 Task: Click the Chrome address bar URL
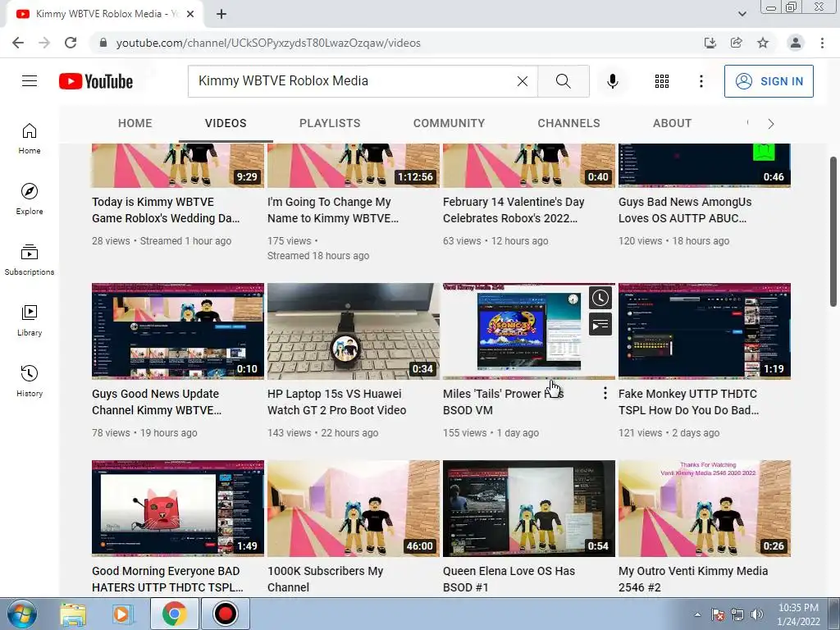268,43
